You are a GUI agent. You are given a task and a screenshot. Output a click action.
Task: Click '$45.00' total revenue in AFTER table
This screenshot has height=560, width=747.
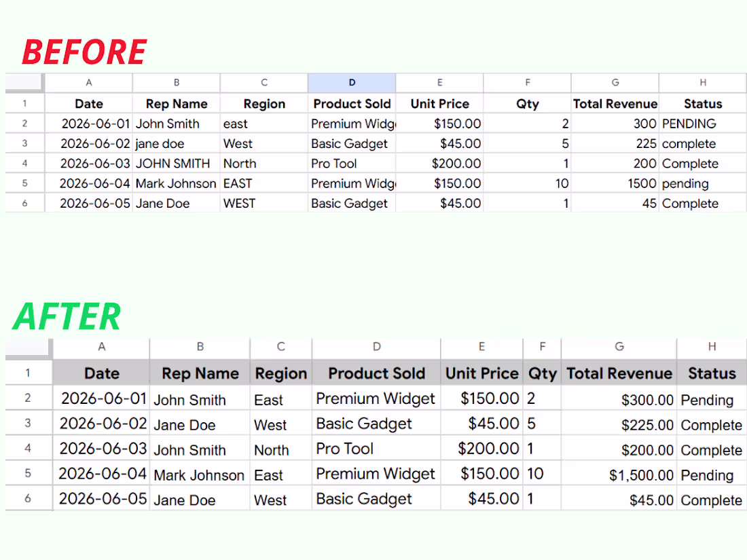619,499
